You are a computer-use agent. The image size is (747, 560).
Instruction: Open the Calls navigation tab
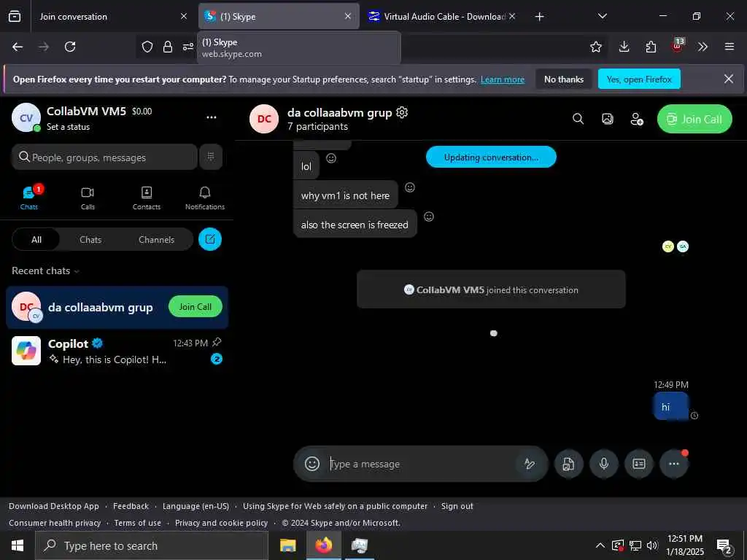point(88,198)
